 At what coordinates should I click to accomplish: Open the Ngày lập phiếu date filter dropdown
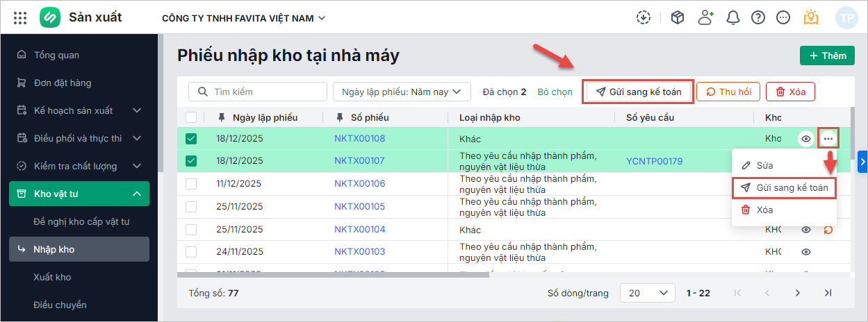click(x=402, y=92)
